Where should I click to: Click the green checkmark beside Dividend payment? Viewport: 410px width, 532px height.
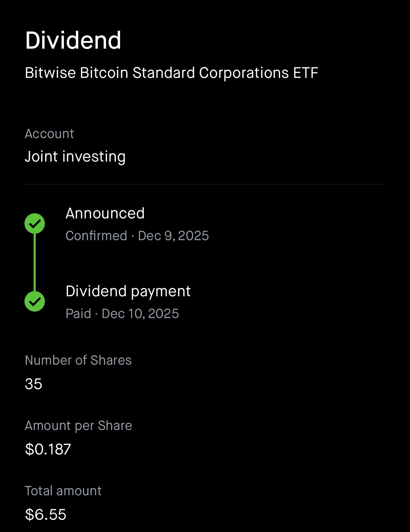point(35,301)
